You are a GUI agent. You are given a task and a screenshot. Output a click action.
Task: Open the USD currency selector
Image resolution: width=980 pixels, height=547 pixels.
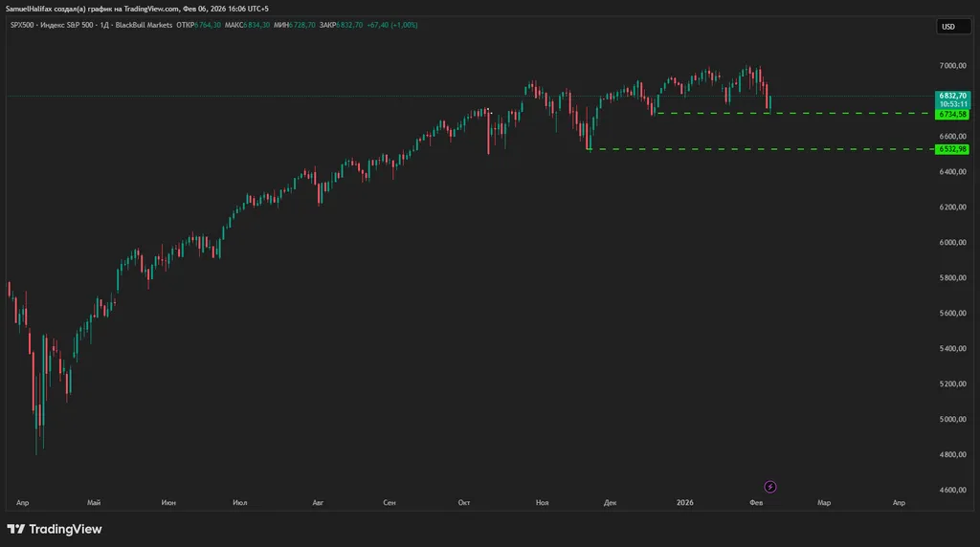pyautogui.click(x=952, y=27)
